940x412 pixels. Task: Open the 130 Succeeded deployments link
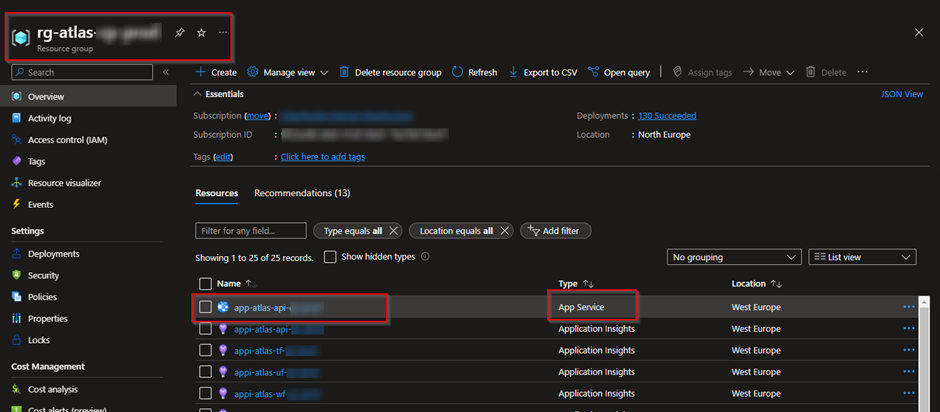(667, 116)
